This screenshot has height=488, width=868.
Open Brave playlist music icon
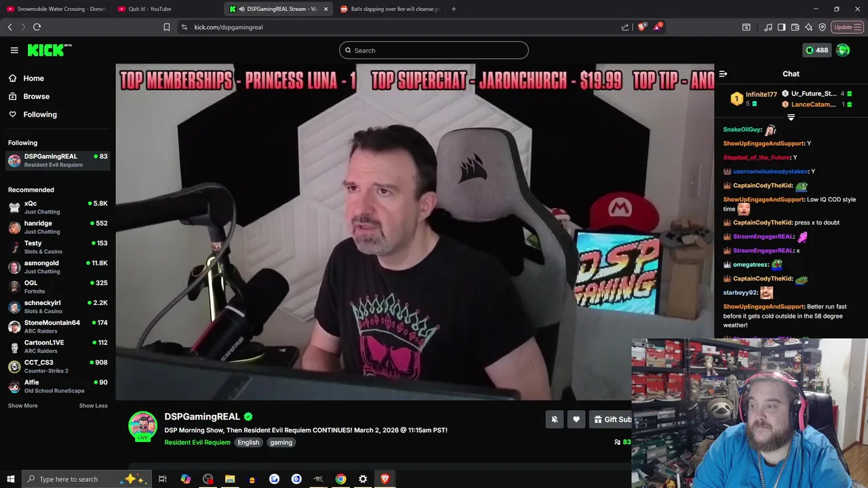[x=768, y=27]
